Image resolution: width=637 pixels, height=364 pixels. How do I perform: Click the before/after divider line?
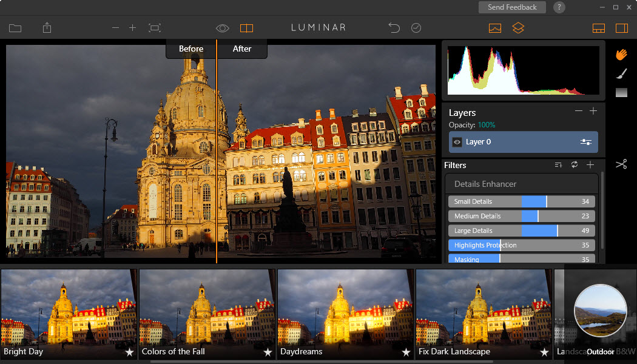pyautogui.click(x=217, y=151)
